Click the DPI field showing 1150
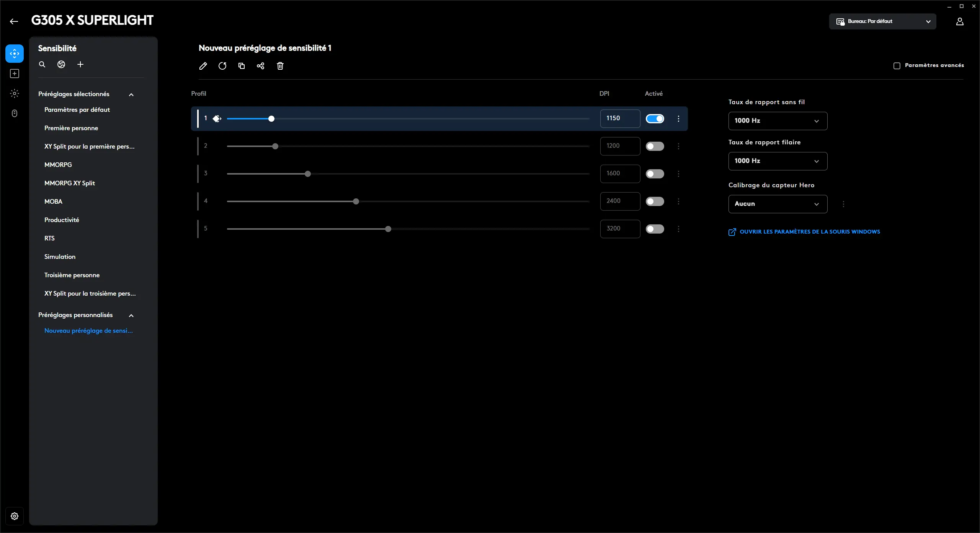The image size is (980, 533). click(620, 119)
